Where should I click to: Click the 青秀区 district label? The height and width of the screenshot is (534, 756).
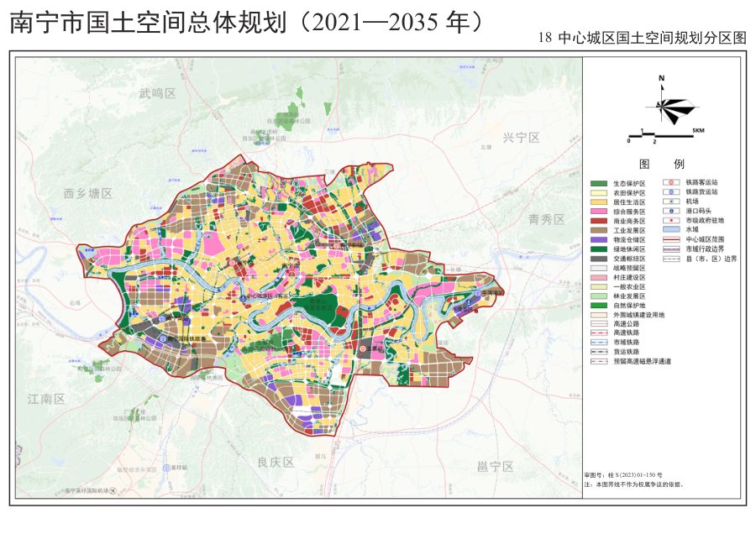[546, 220]
